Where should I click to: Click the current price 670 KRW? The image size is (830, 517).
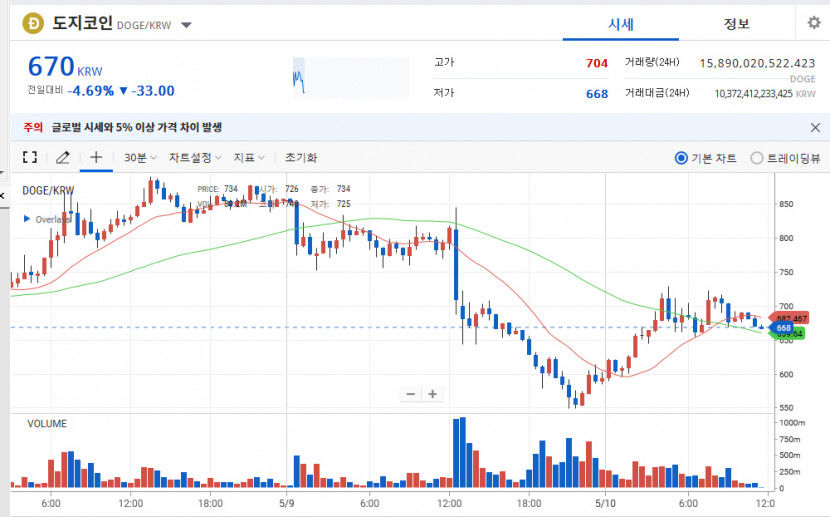(65, 67)
